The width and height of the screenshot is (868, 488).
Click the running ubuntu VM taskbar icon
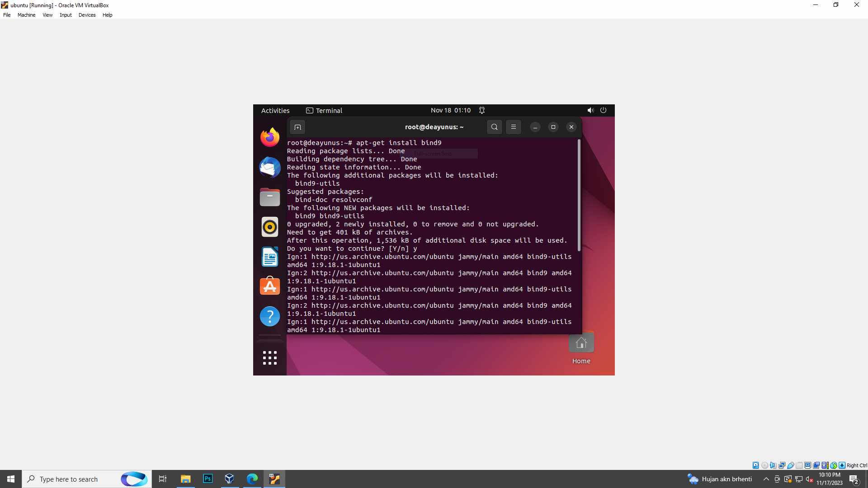(274, 479)
